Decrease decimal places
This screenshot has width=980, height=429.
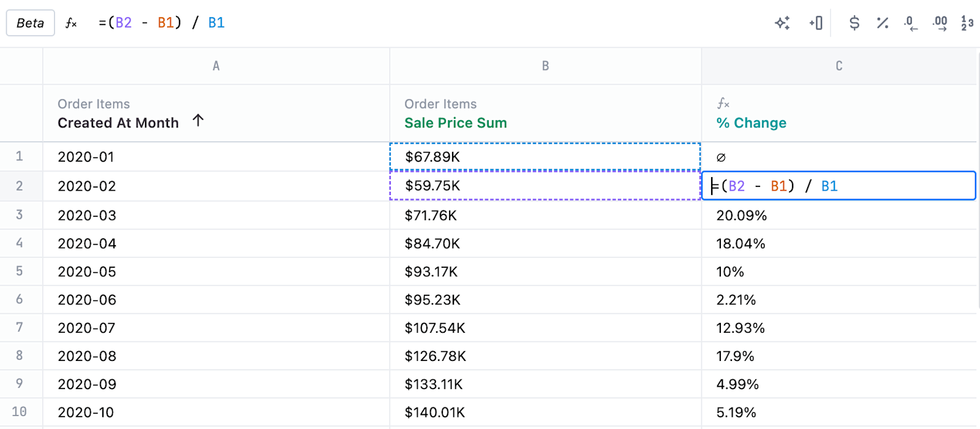coord(910,23)
